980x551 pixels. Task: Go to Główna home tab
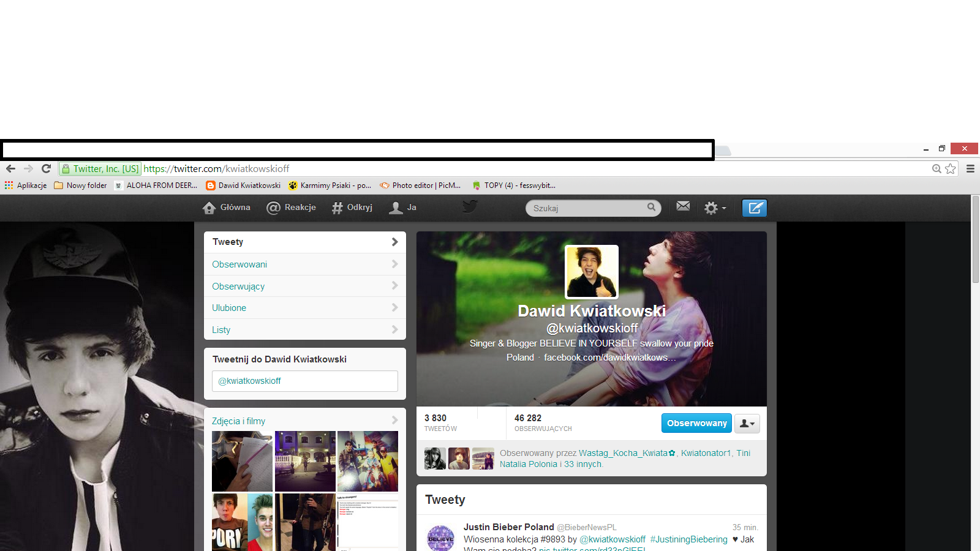227,208
